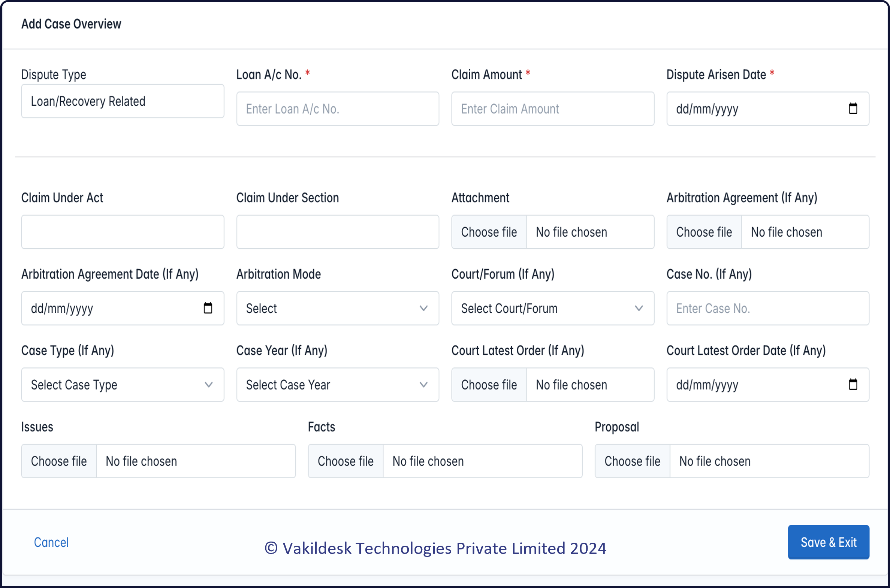Image resolution: width=890 pixels, height=588 pixels.
Task: Choose file for Issues
Action: (x=59, y=461)
